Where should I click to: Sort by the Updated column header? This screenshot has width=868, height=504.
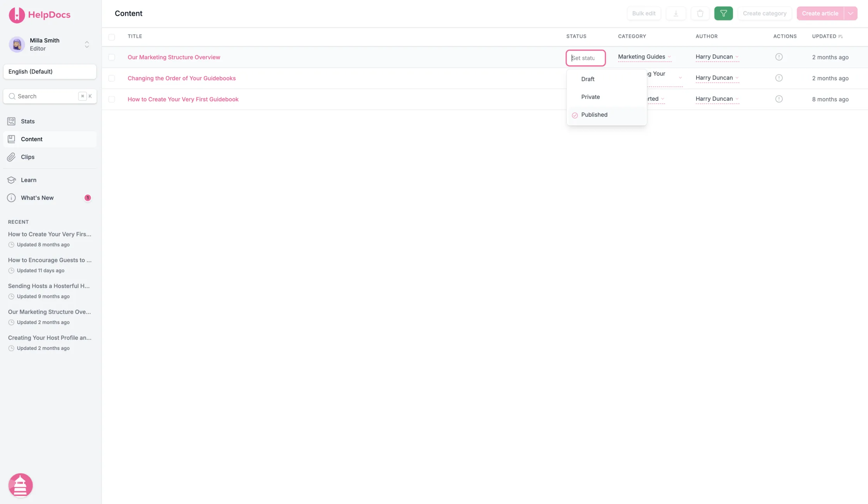point(824,36)
